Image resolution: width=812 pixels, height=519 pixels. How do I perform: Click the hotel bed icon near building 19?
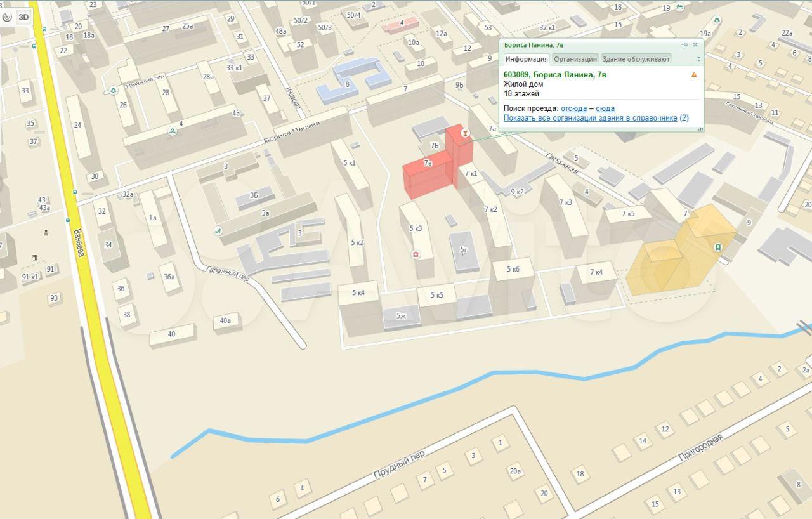click(x=680, y=8)
